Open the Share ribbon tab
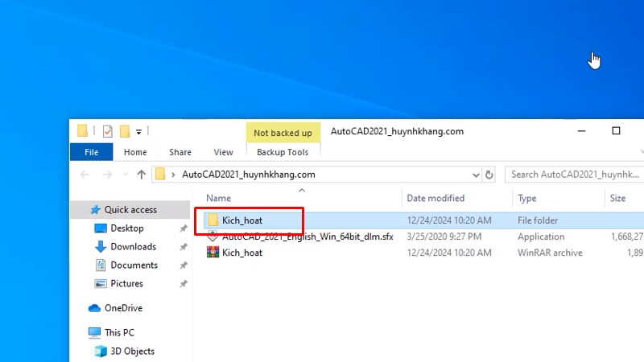The image size is (644, 362). [180, 152]
